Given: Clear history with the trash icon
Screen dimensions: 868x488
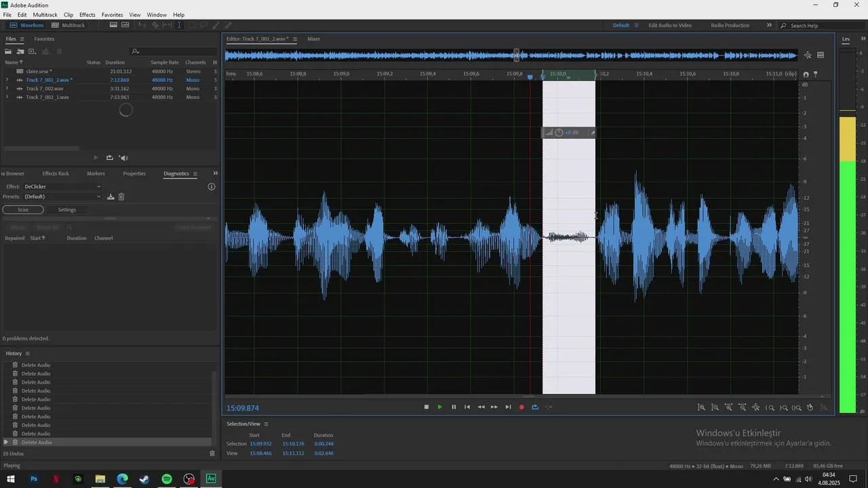Looking at the screenshot, I should (x=212, y=453).
